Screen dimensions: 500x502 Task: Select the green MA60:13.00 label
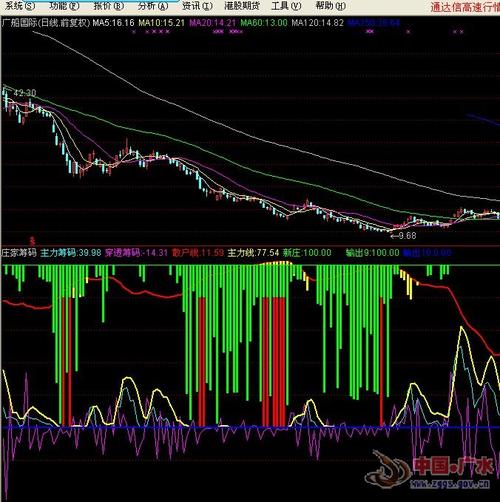[264, 23]
